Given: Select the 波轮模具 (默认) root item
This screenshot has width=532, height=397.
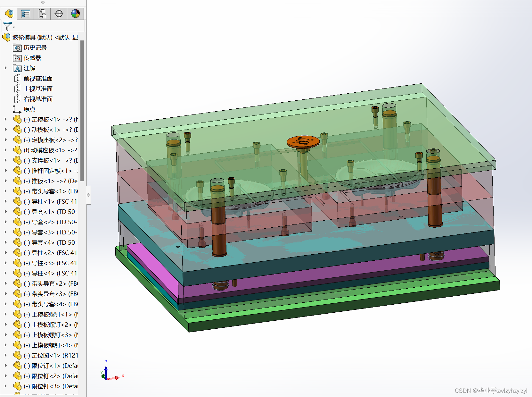Looking at the screenshot, I should click(40, 37).
